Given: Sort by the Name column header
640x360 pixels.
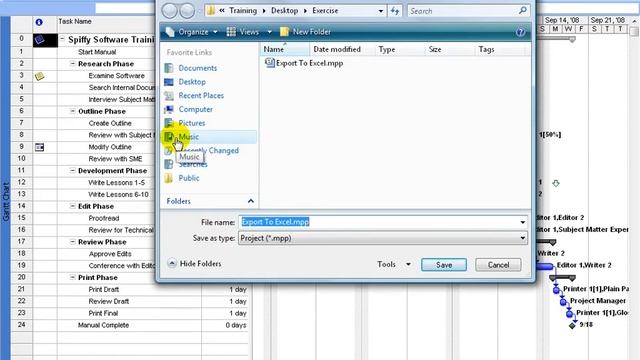Looking at the screenshot, I should (284, 49).
